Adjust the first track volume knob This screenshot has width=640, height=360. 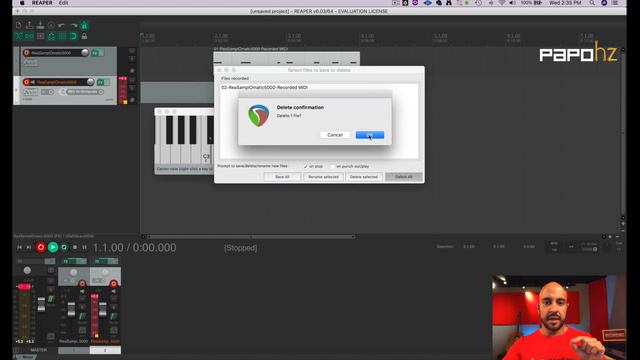pos(85,53)
